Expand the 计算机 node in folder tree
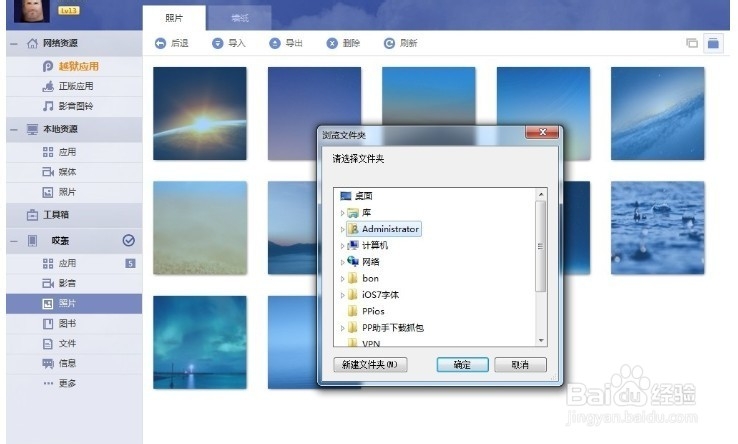The height and width of the screenshot is (444, 738). 342,246
